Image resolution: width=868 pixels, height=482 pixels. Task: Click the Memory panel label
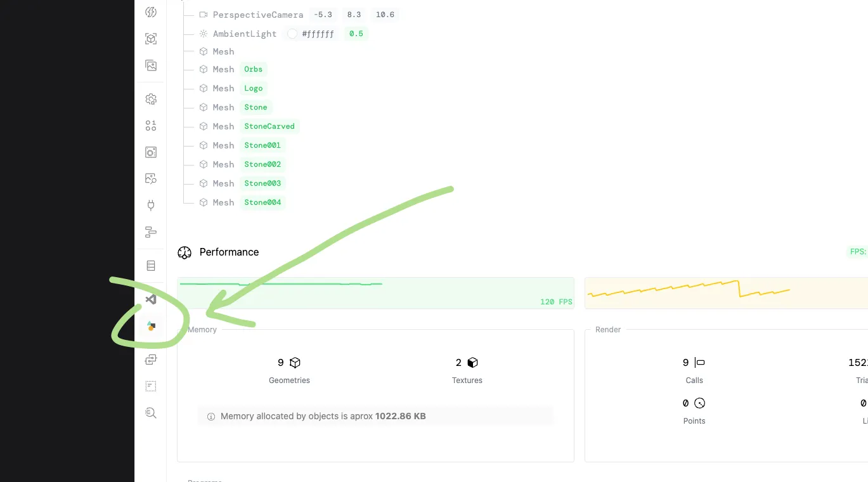[202, 330]
